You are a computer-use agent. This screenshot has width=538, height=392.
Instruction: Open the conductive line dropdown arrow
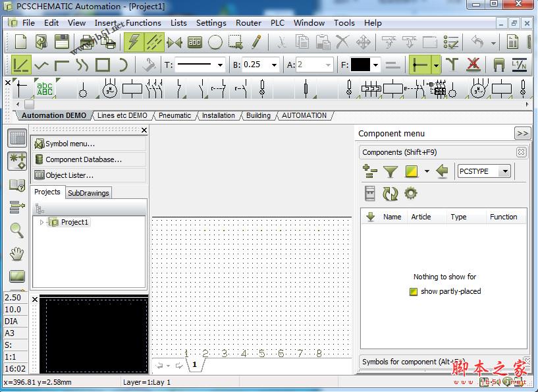(436, 65)
